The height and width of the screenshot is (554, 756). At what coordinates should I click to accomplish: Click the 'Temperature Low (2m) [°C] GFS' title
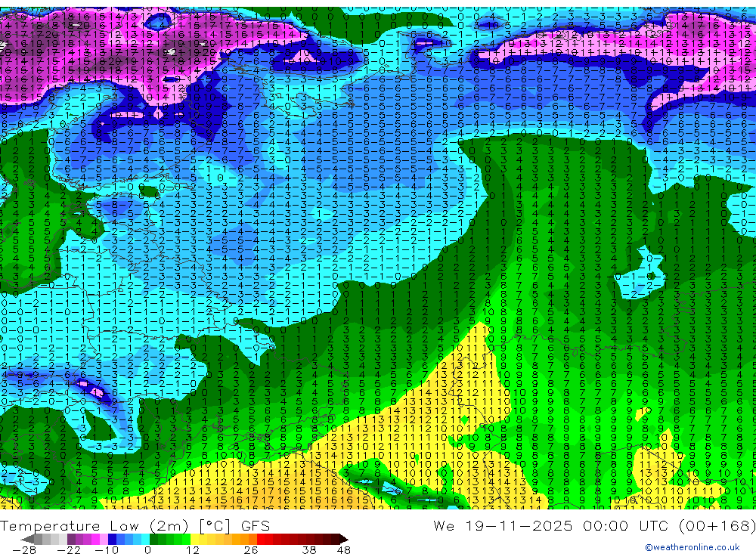[x=135, y=525]
